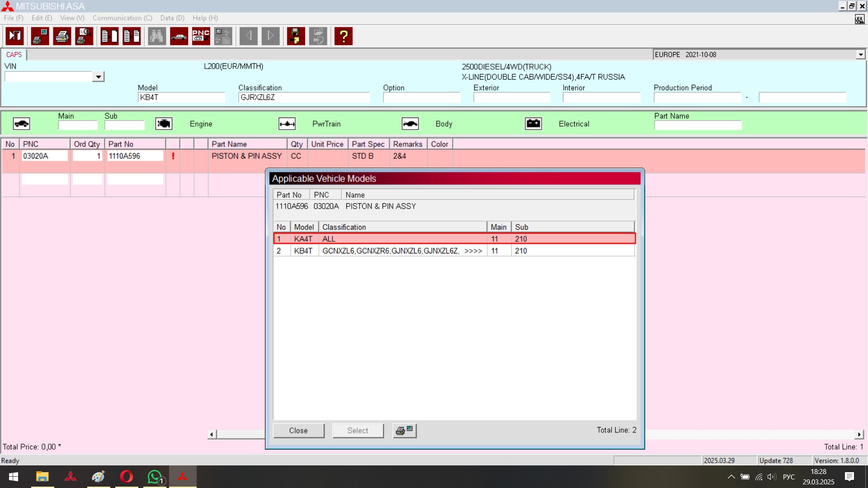Open the File menu
This screenshot has height=488, width=868.
(14, 18)
